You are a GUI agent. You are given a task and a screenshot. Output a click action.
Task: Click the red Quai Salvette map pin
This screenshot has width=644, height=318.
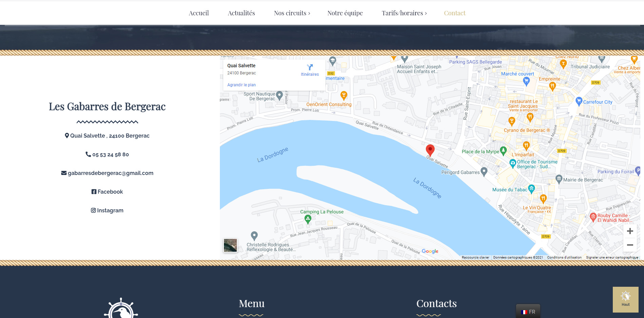[430, 150]
